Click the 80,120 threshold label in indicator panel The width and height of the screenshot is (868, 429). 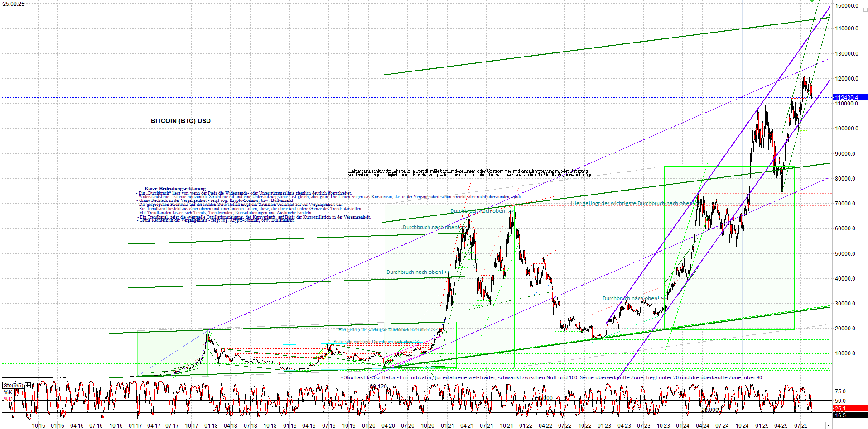(378, 386)
